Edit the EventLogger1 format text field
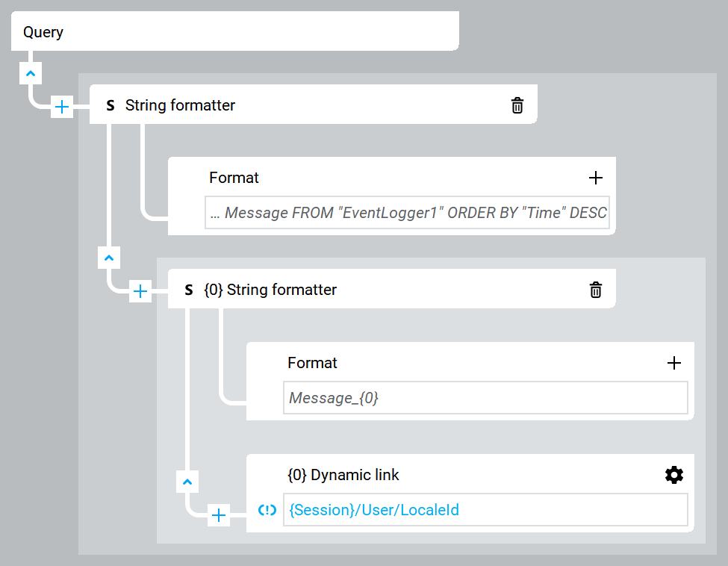Viewport: 728px width, 566px height. pos(407,213)
